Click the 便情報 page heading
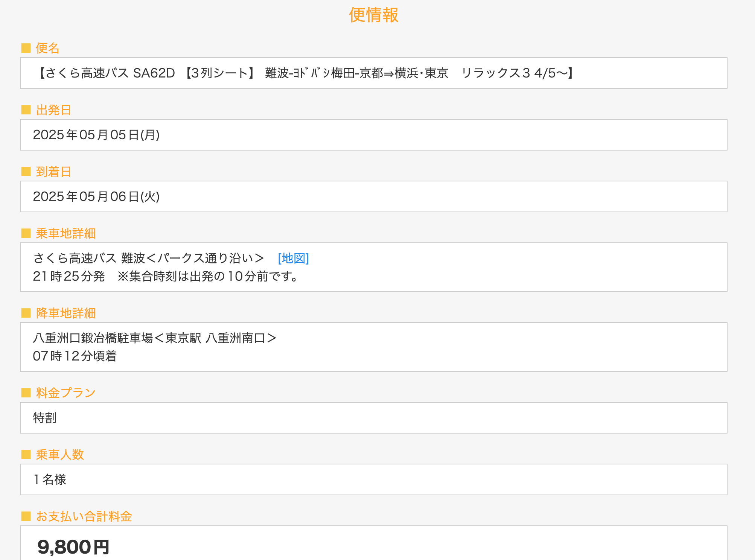 373,15
